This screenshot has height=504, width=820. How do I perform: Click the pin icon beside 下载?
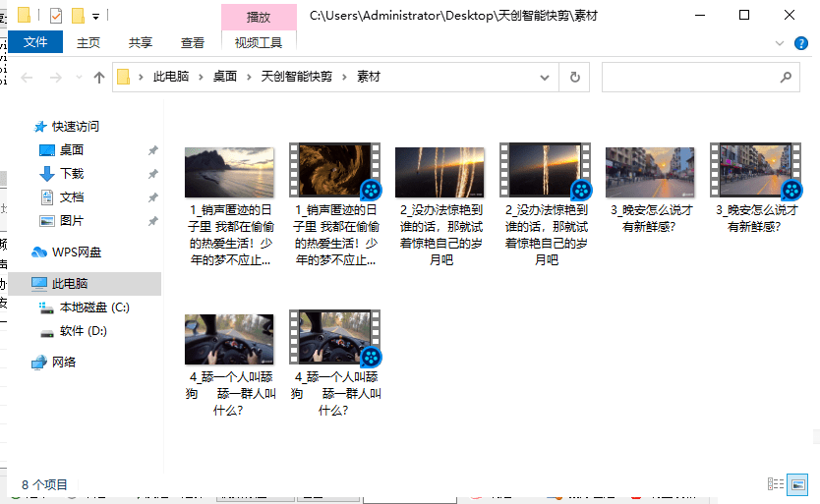(152, 174)
